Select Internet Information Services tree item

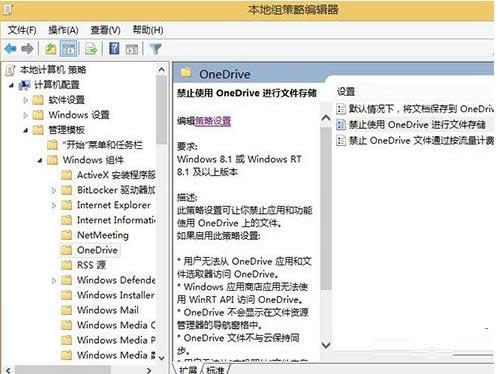tap(116, 220)
